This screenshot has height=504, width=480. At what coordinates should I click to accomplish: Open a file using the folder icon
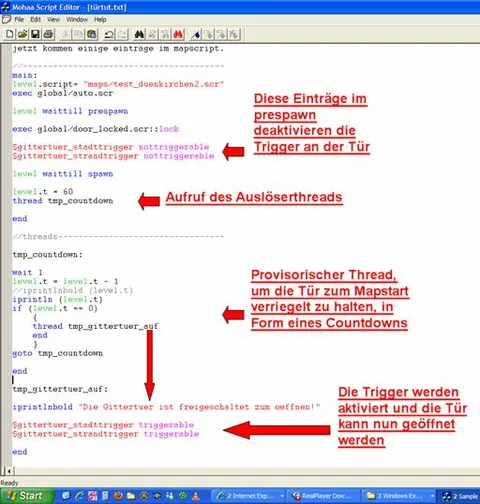point(22,34)
